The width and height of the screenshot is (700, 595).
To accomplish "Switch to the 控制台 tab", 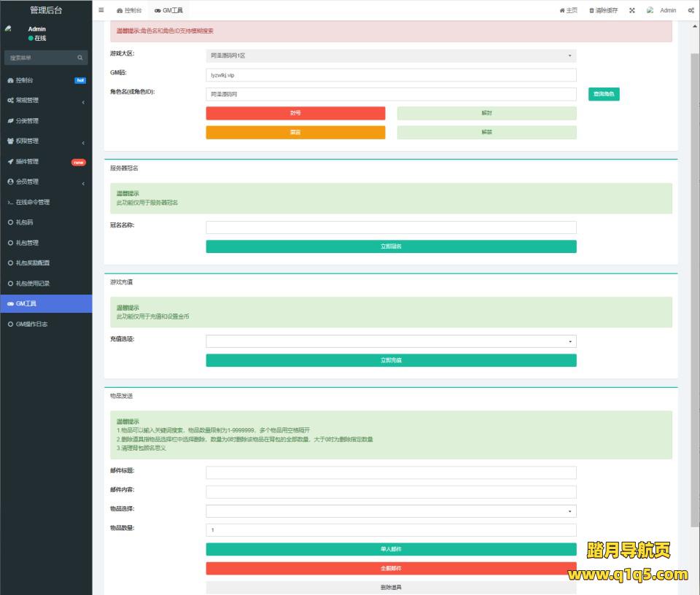I will (x=129, y=10).
